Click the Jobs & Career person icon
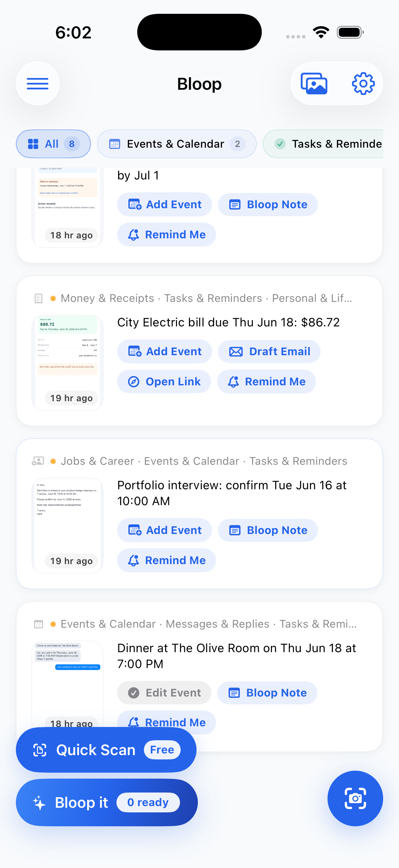Viewport: 399px width, 868px height. tap(38, 461)
